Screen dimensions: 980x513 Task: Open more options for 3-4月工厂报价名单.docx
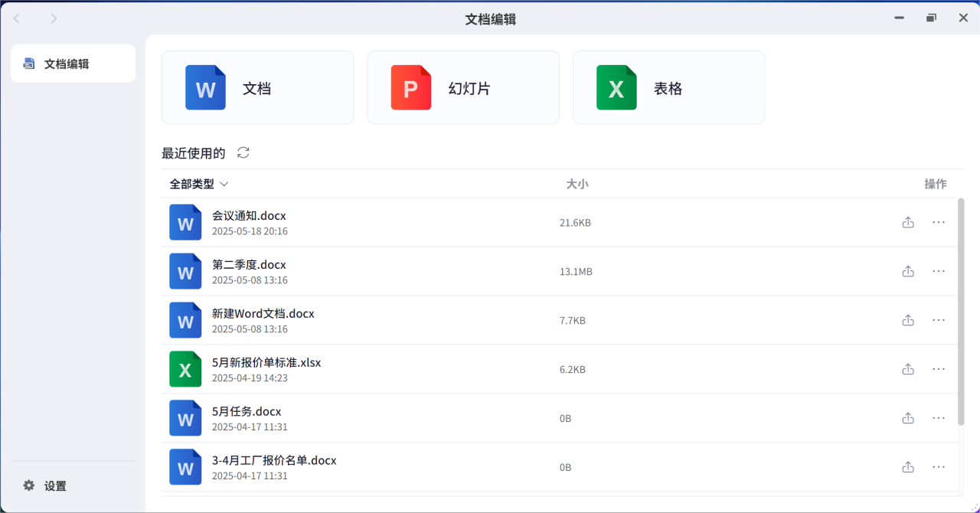[x=939, y=467]
